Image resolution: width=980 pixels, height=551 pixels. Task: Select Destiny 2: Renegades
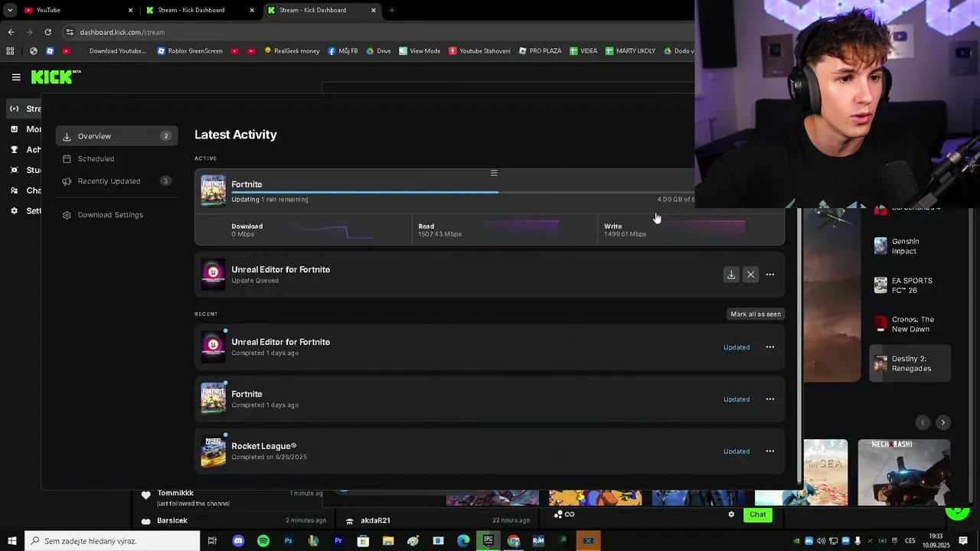910,364
